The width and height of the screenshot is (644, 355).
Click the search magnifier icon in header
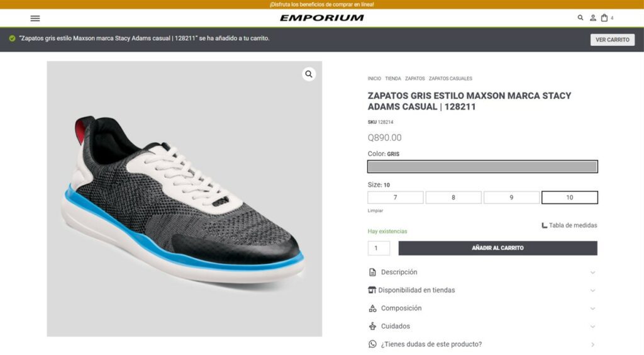pyautogui.click(x=580, y=18)
